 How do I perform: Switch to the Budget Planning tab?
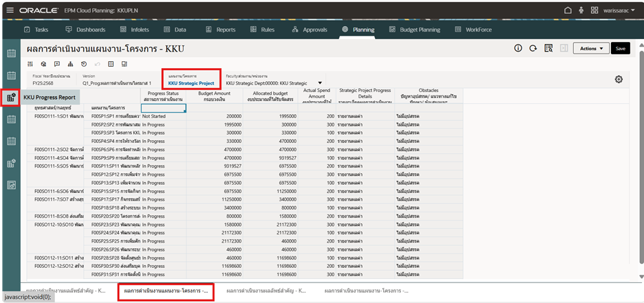coord(420,30)
